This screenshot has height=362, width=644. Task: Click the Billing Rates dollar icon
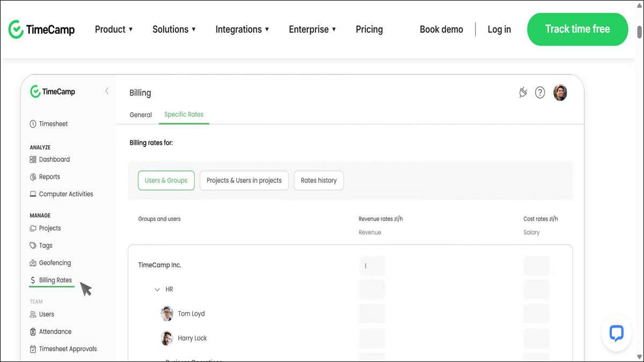coord(33,280)
